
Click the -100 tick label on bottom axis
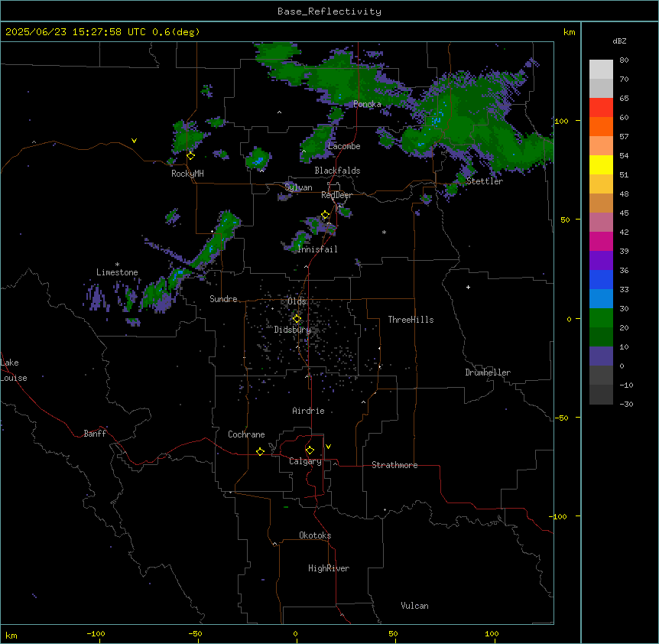96,634
